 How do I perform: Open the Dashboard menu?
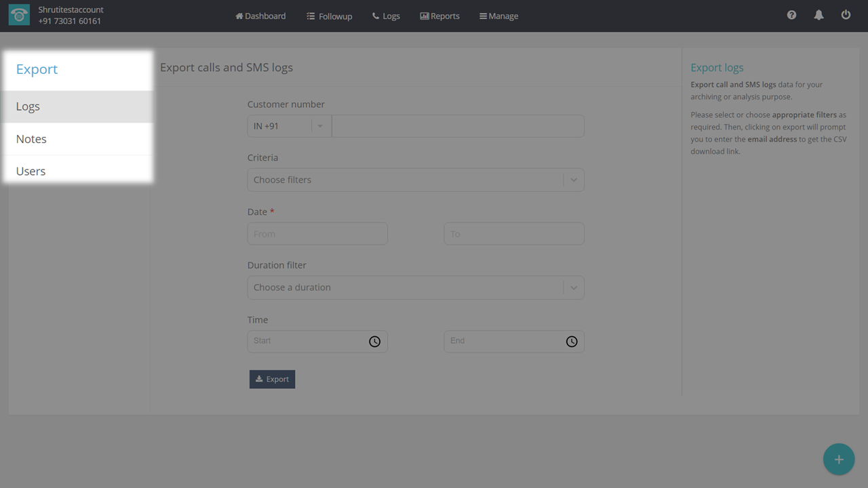pyautogui.click(x=260, y=16)
